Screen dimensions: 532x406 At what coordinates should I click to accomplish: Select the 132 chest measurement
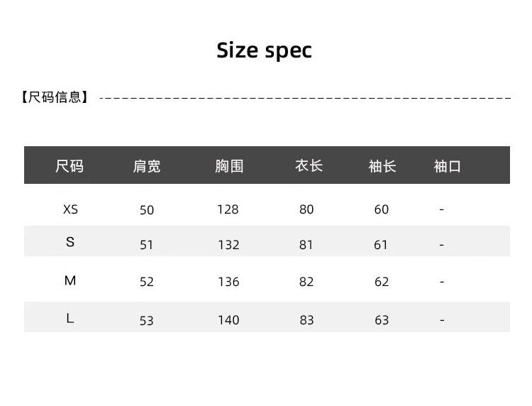pos(228,245)
